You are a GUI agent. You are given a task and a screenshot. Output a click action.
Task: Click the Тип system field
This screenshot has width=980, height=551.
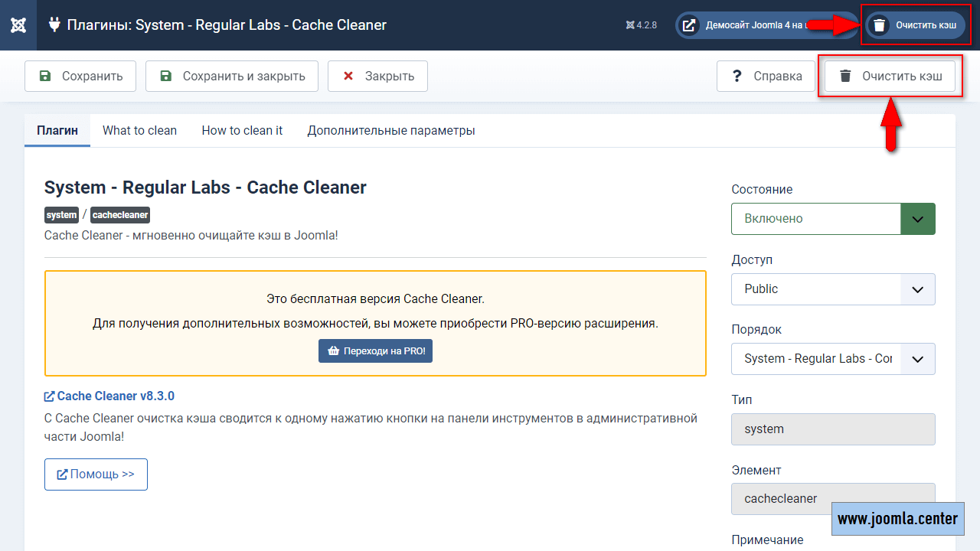click(833, 429)
